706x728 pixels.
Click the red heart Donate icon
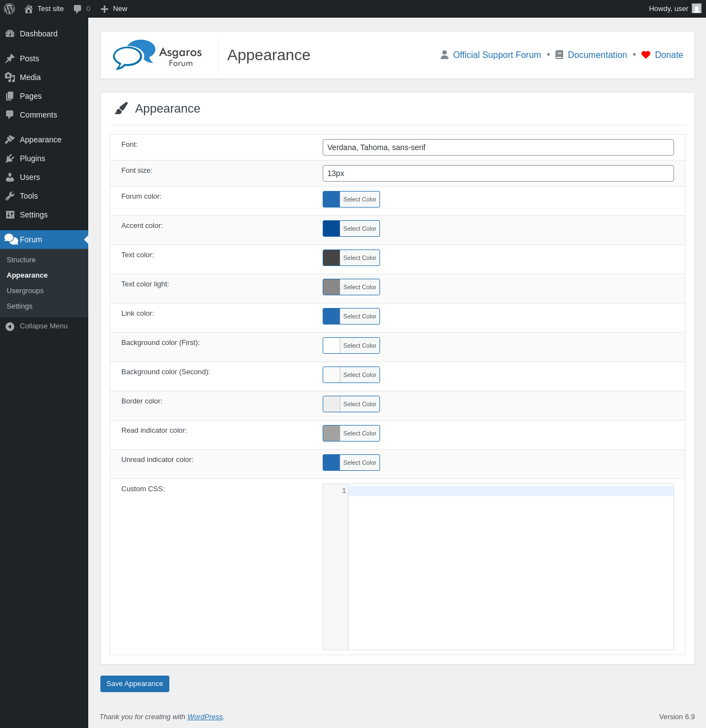(x=646, y=55)
